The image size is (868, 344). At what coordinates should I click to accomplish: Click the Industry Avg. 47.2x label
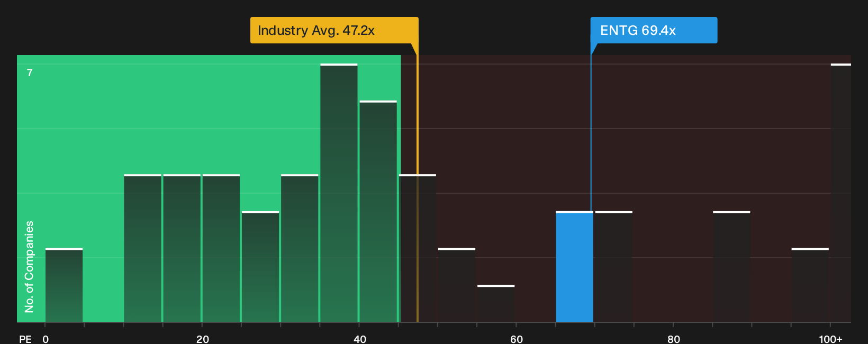tap(334, 30)
